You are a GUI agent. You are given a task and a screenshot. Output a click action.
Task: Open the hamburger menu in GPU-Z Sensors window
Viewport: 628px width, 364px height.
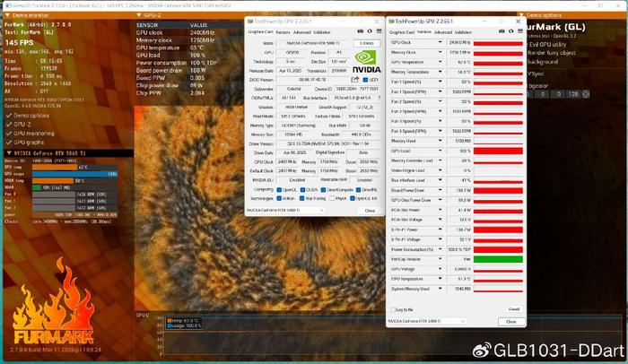[519, 31]
